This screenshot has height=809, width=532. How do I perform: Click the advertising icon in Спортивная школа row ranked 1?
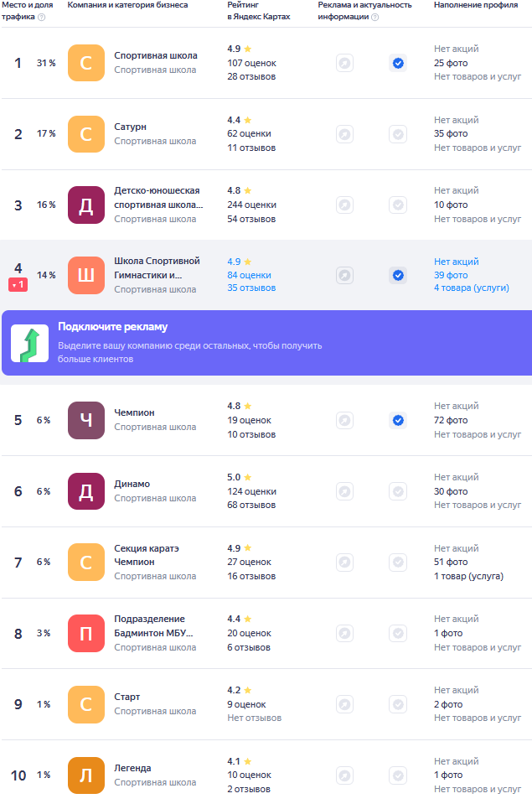click(344, 63)
